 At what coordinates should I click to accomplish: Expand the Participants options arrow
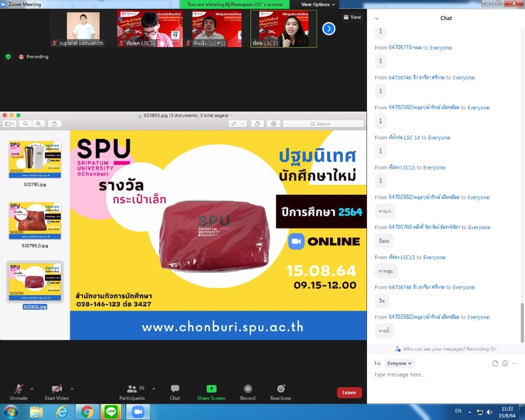pyautogui.click(x=154, y=389)
